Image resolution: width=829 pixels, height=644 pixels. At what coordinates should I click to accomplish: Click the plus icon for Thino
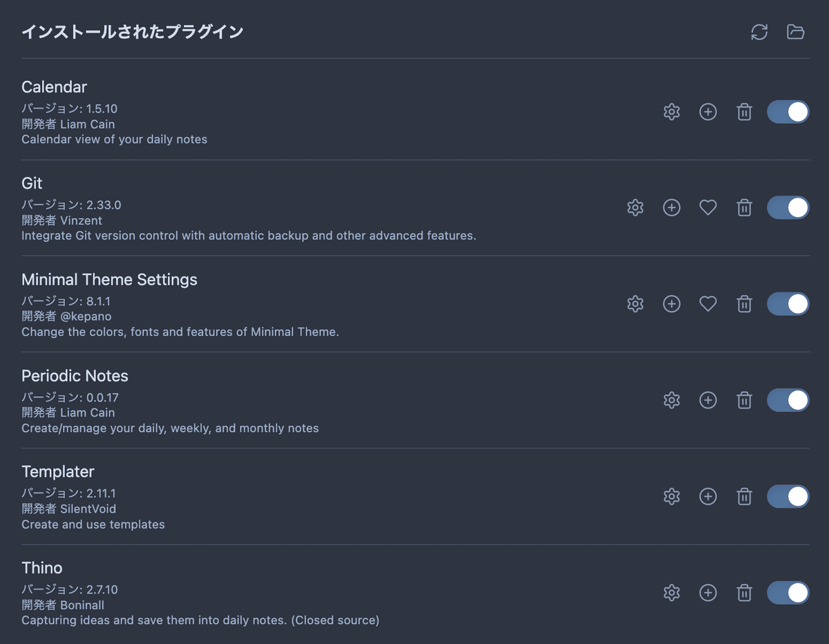707,593
